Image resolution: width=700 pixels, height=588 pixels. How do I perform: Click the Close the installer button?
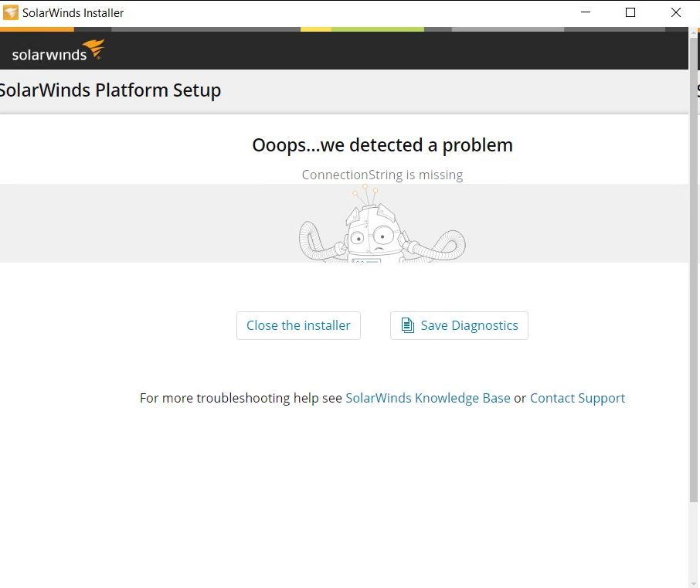pyautogui.click(x=298, y=325)
